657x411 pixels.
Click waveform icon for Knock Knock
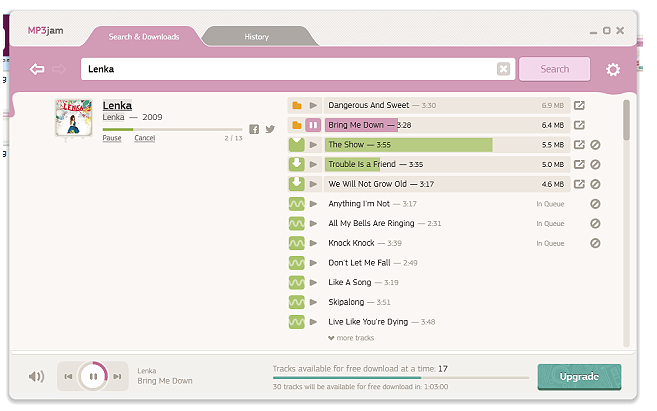[297, 243]
